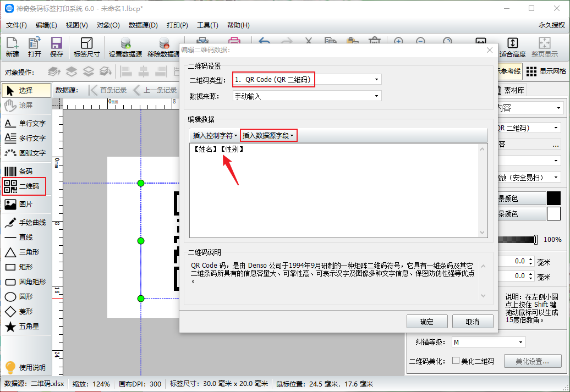Open the 二维码类型 dropdown
Screen dimensions: 570x392
(306, 80)
